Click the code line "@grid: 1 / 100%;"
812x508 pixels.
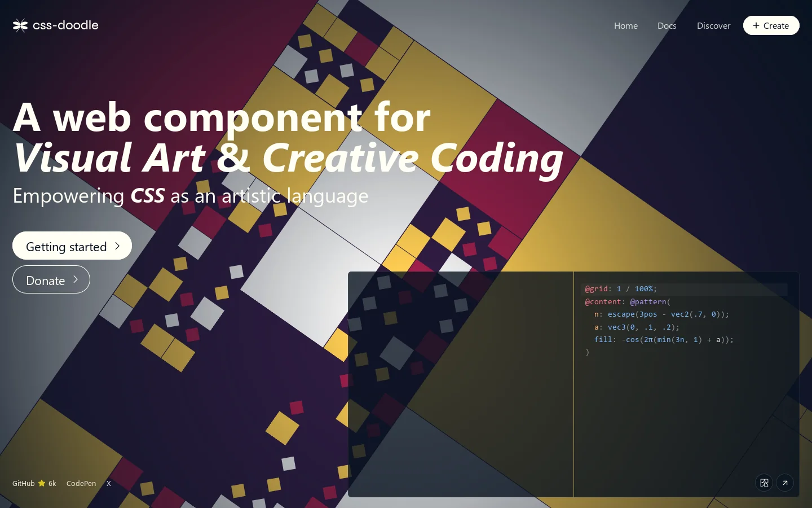[621, 288]
